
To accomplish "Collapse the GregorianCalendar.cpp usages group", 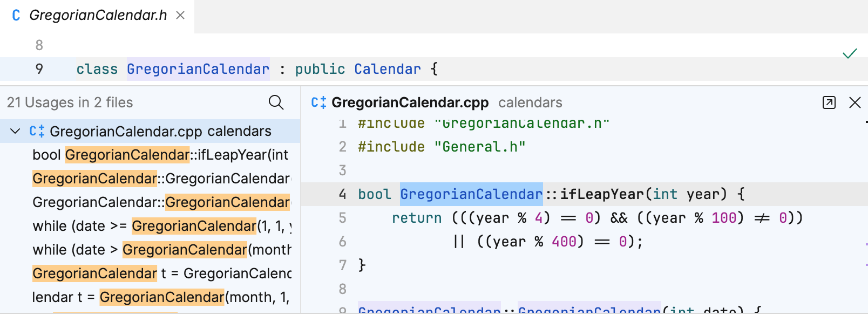I will pyautogui.click(x=15, y=131).
